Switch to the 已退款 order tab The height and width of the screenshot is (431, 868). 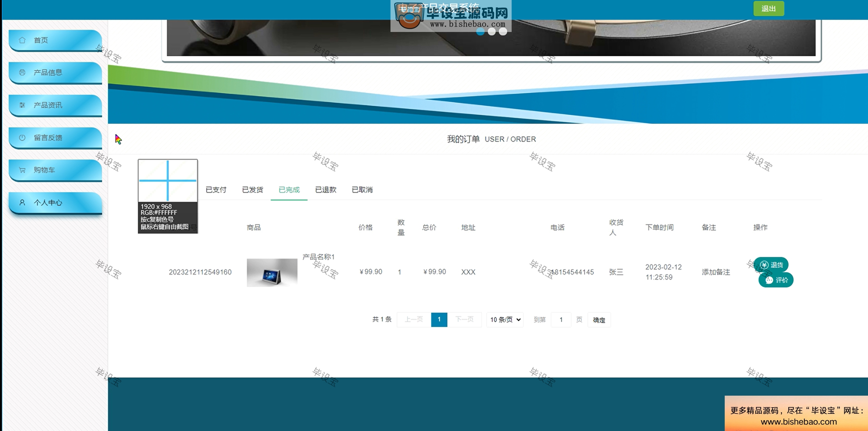coord(326,190)
